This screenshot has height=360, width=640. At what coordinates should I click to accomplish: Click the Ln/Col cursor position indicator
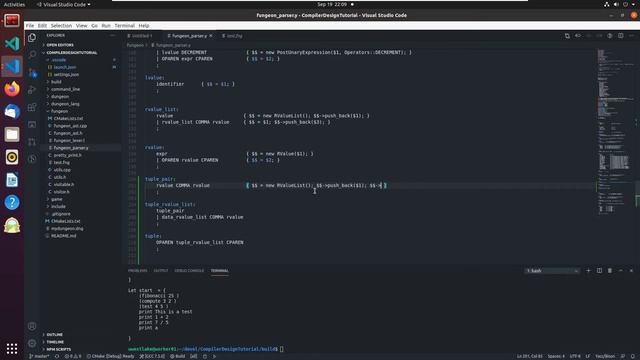tap(530, 356)
